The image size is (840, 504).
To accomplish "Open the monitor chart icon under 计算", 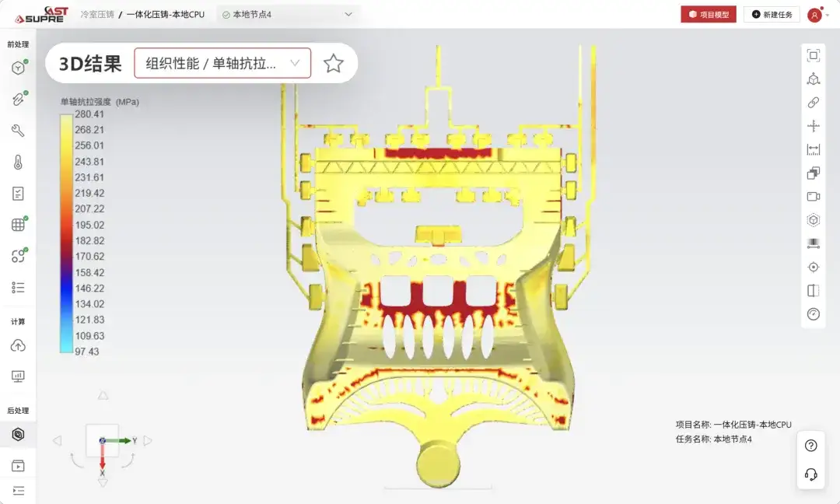I will [x=18, y=376].
